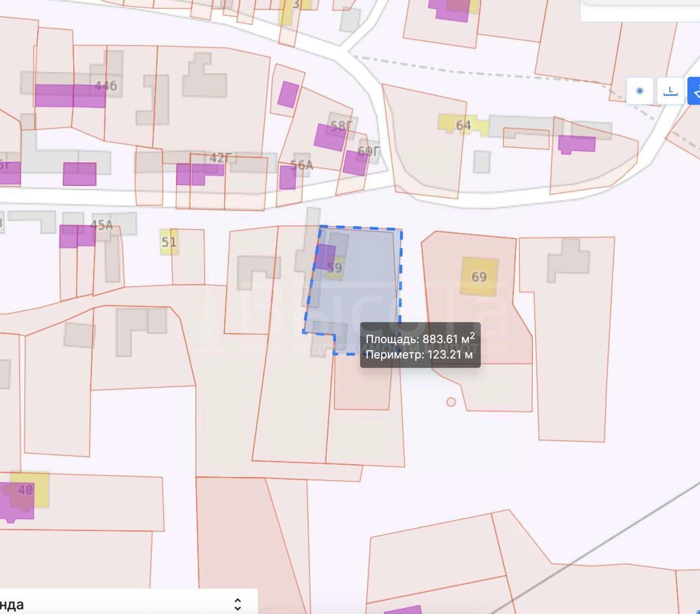The width and height of the screenshot is (700, 614).
Task: Click house number 69 label
Action: pos(479,276)
